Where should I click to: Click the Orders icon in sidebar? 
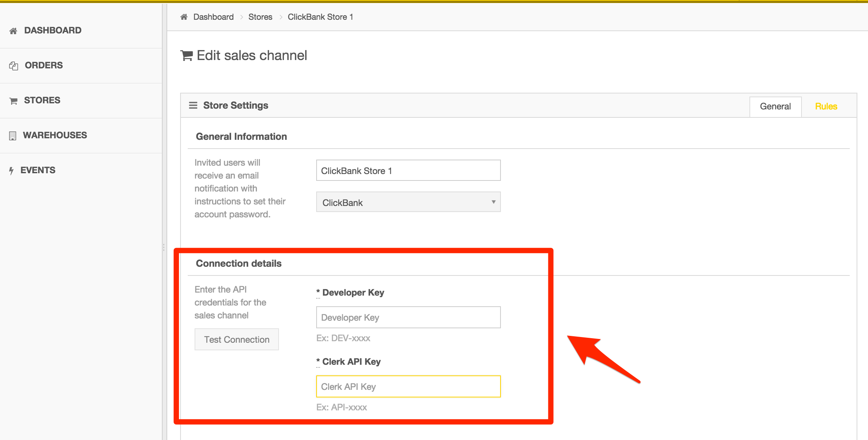pos(14,66)
